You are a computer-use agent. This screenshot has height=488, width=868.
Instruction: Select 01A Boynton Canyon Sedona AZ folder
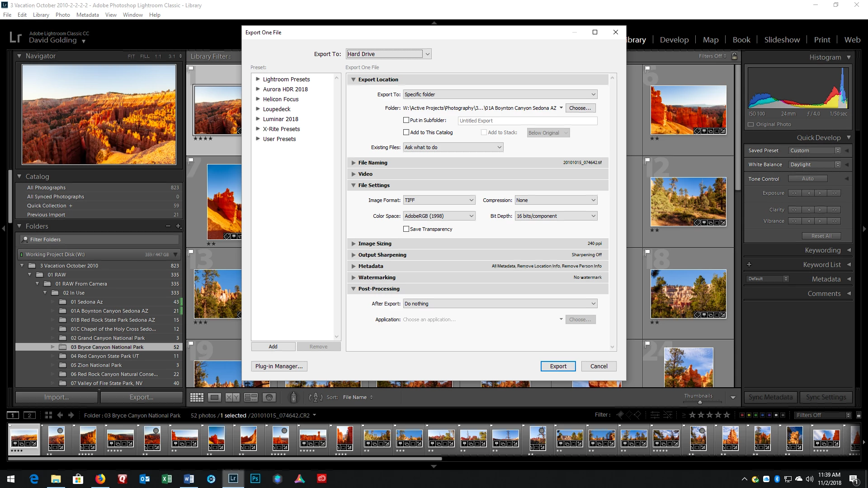(x=109, y=311)
